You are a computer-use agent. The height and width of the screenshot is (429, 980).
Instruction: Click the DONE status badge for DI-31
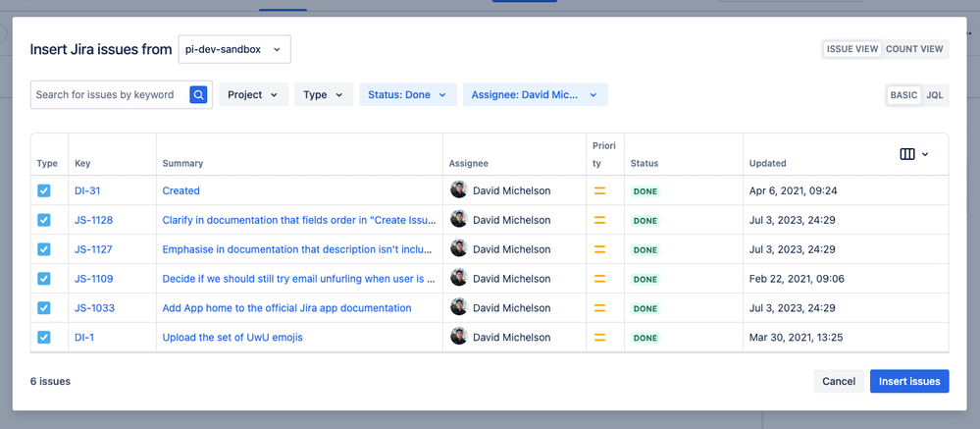click(x=645, y=191)
